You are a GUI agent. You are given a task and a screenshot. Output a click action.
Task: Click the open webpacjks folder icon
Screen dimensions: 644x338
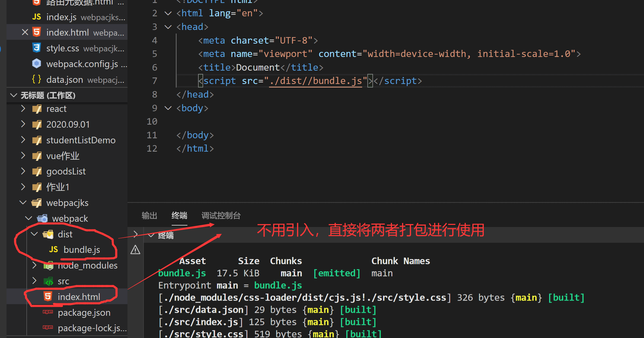click(37, 203)
